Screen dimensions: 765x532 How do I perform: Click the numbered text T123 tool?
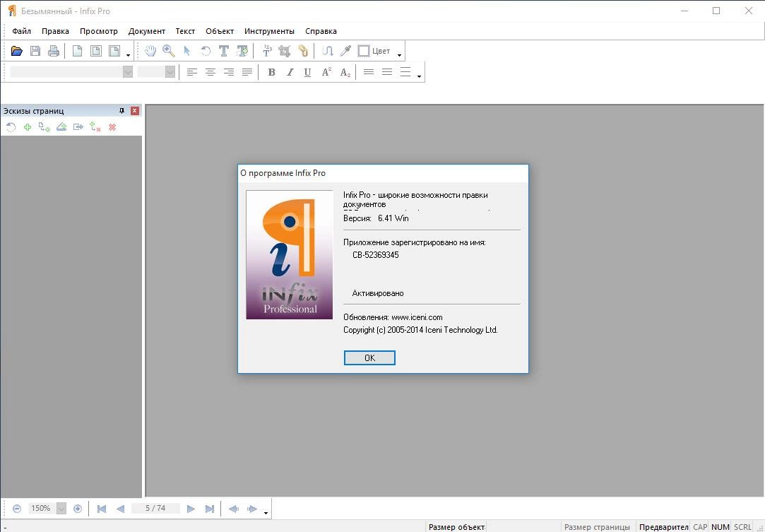(267, 51)
